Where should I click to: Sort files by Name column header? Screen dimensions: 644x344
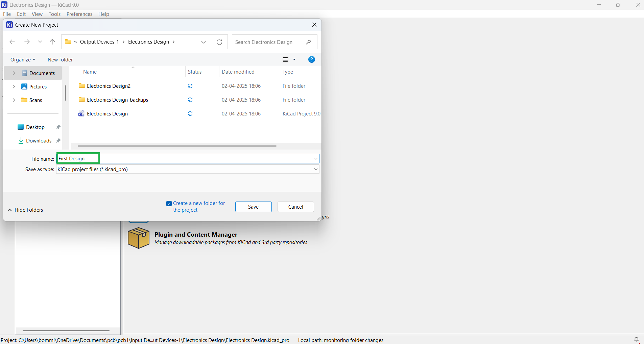90,72
